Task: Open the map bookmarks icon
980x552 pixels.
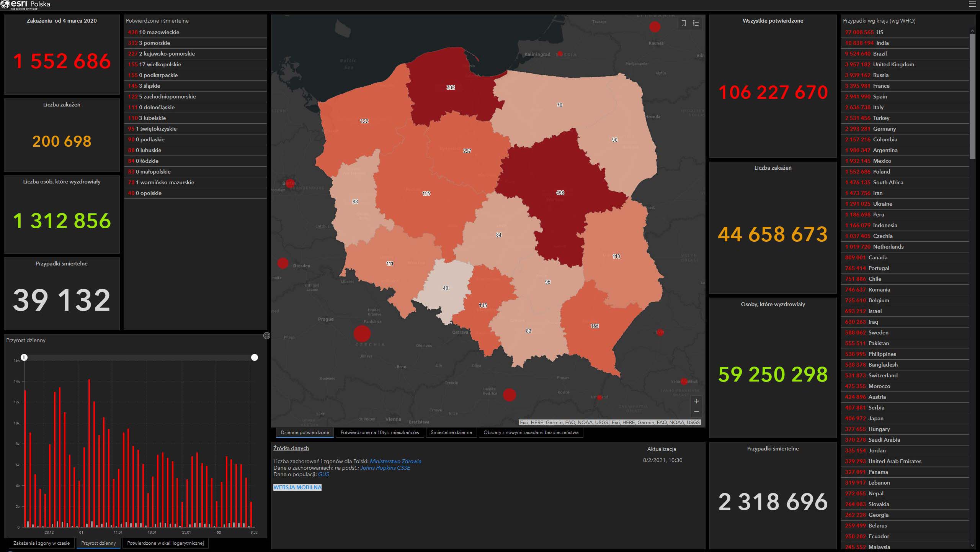Action: [x=684, y=23]
